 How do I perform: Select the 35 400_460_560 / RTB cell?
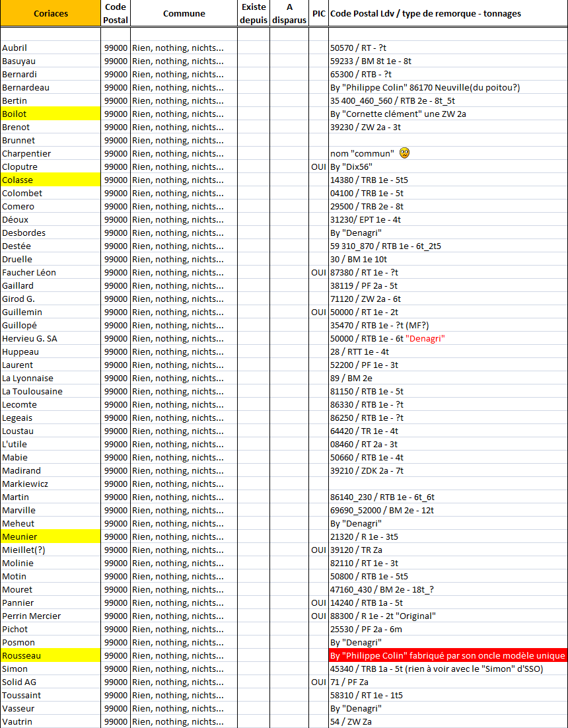448,101
